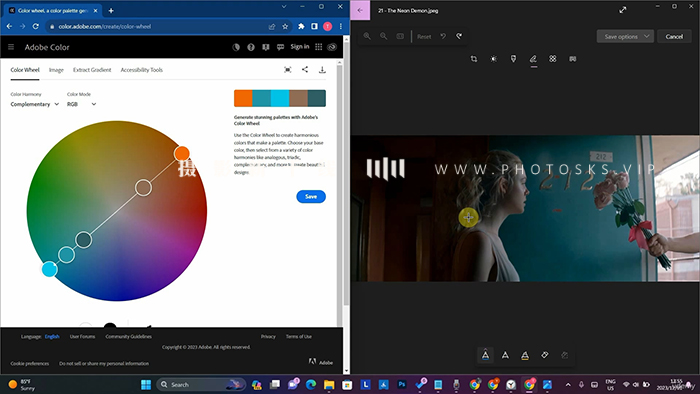Viewport: 700px width, 394px height.
Task: Click the download palette icon
Action: click(322, 70)
